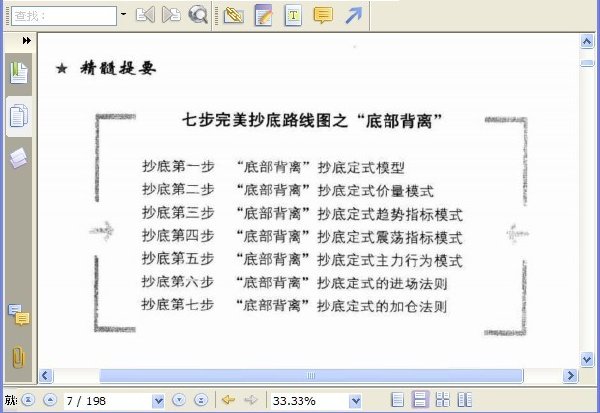Click the text 抄底定式价量模式

pos(376,191)
